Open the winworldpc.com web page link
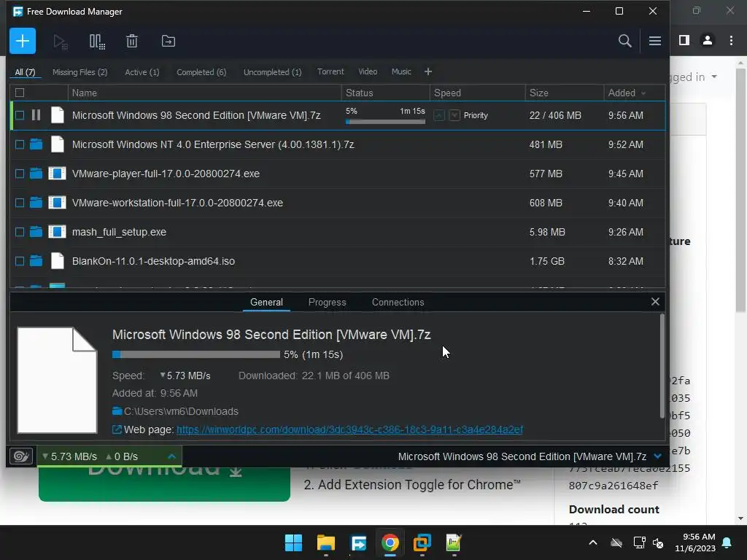This screenshot has width=747, height=560. point(349,429)
